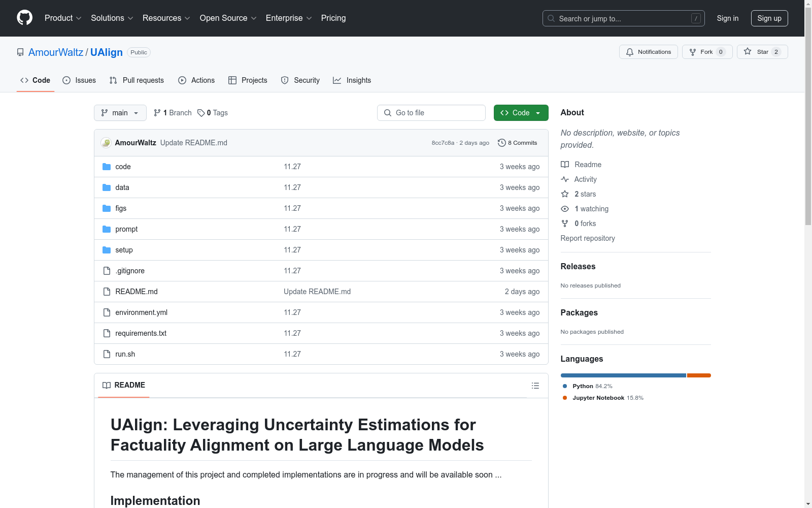812x508 pixels.
Task: Click the AmourWaltz avatar in commit row
Action: (106, 143)
